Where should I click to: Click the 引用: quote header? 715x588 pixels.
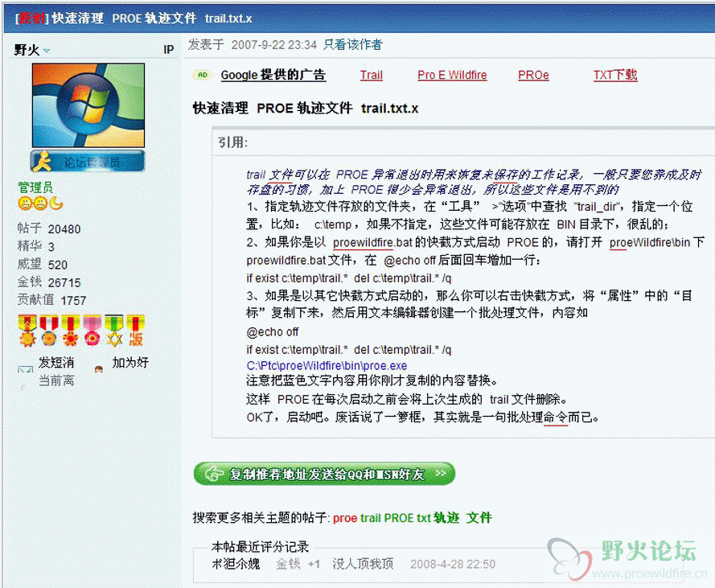[x=232, y=142]
